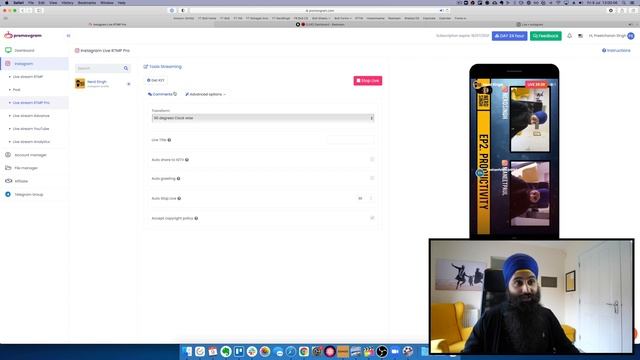Open Evernote from the Dock
This screenshot has width=640, height=360.
click(226, 351)
